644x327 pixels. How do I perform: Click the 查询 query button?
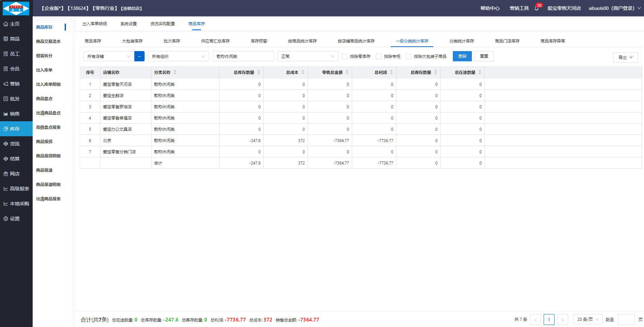[462, 56]
